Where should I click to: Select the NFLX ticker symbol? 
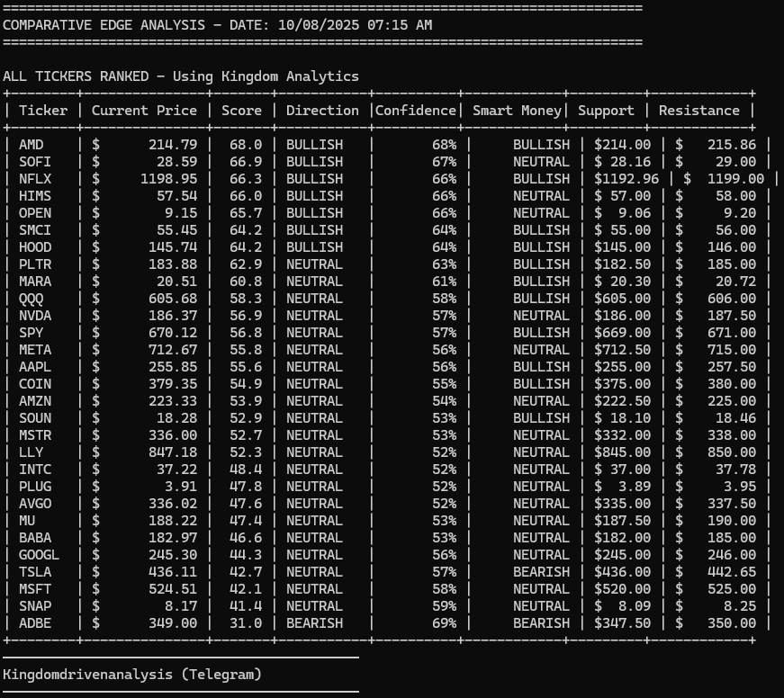pyautogui.click(x=34, y=179)
